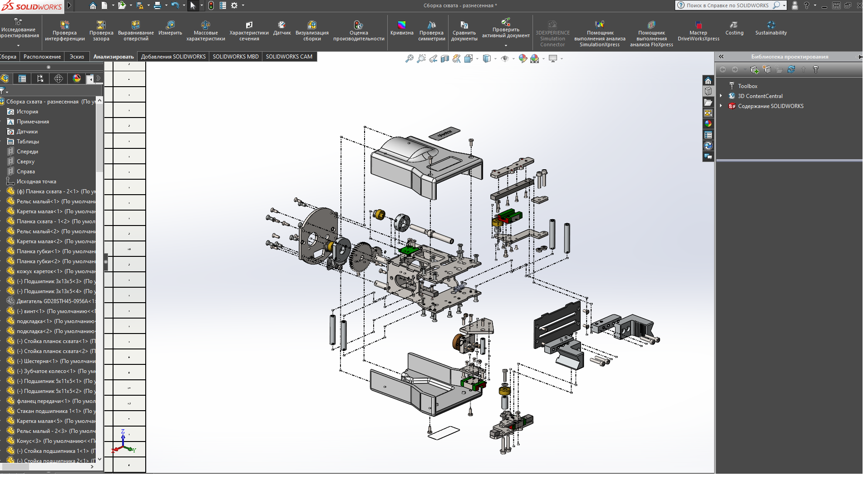The image size is (868, 481).
Task: Collapse the design library task pane
Action: (x=721, y=57)
